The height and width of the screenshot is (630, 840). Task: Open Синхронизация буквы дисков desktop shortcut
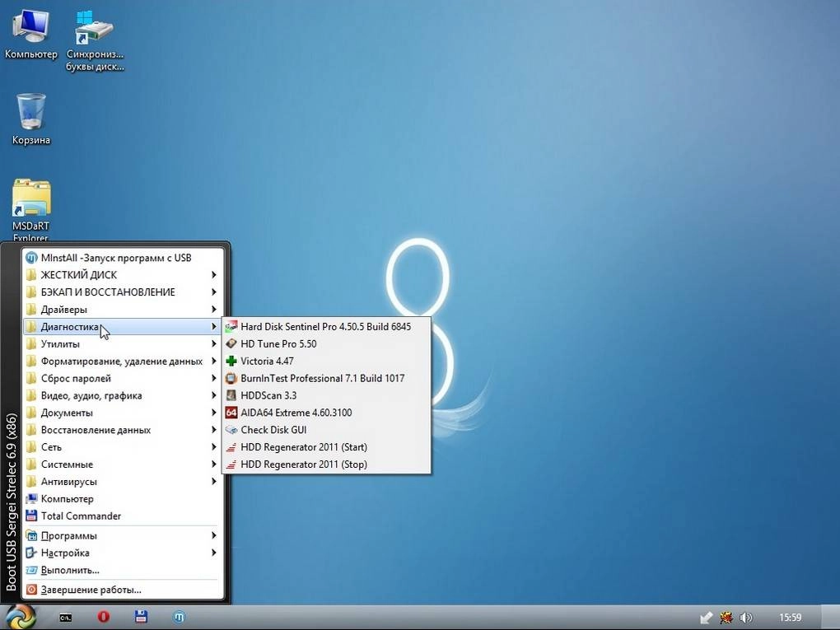click(x=95, y=40)
